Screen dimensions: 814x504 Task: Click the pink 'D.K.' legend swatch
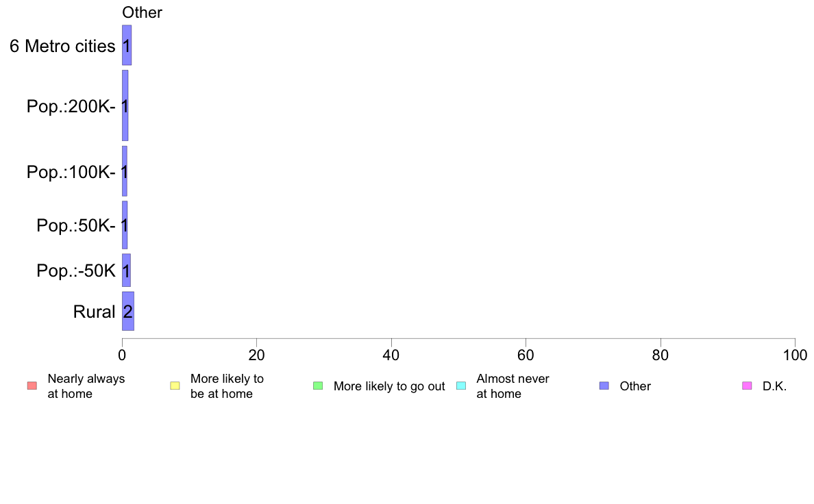tap(747, 386)
